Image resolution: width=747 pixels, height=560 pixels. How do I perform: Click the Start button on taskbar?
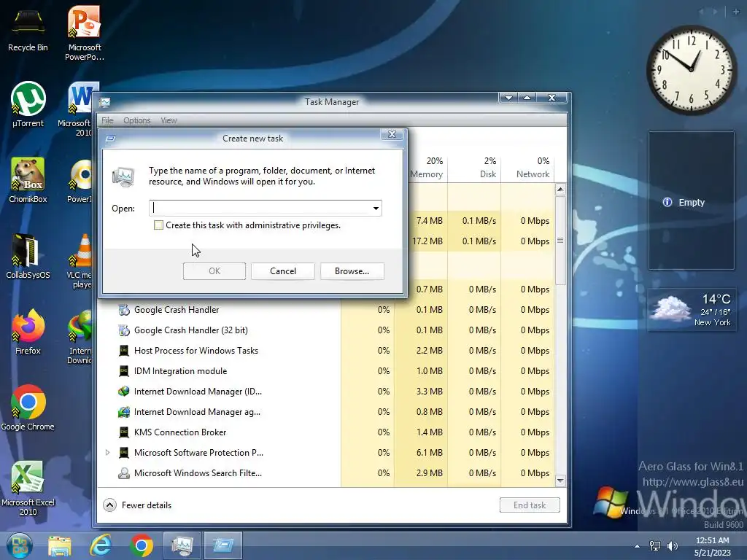20,545
